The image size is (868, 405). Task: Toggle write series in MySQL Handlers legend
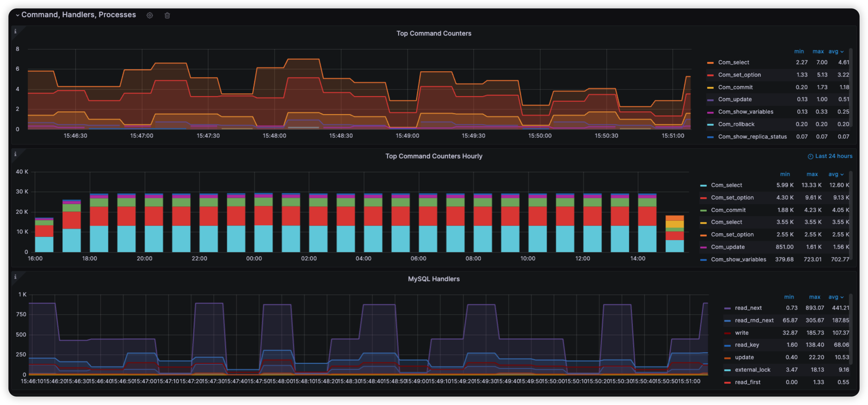click(x=741, y=333)
